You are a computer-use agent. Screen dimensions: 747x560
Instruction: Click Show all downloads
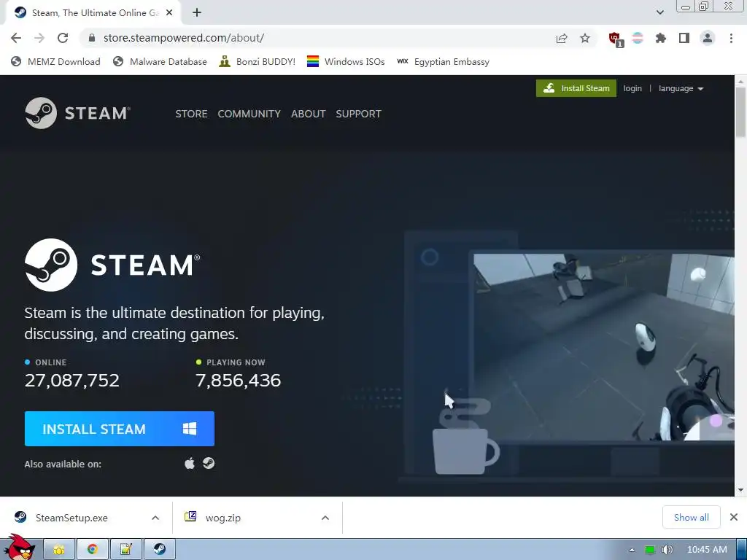coord(692,517)
